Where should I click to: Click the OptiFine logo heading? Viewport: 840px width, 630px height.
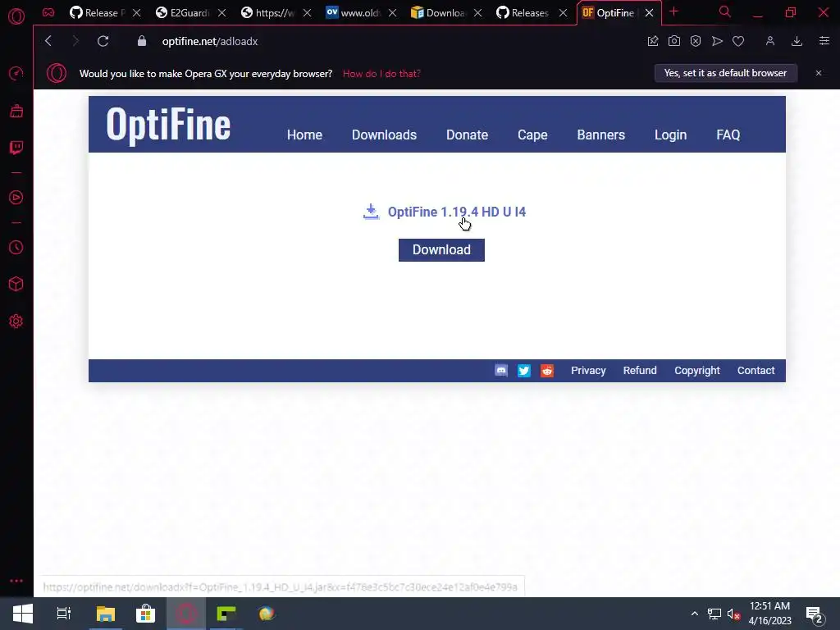coord(168,125)
